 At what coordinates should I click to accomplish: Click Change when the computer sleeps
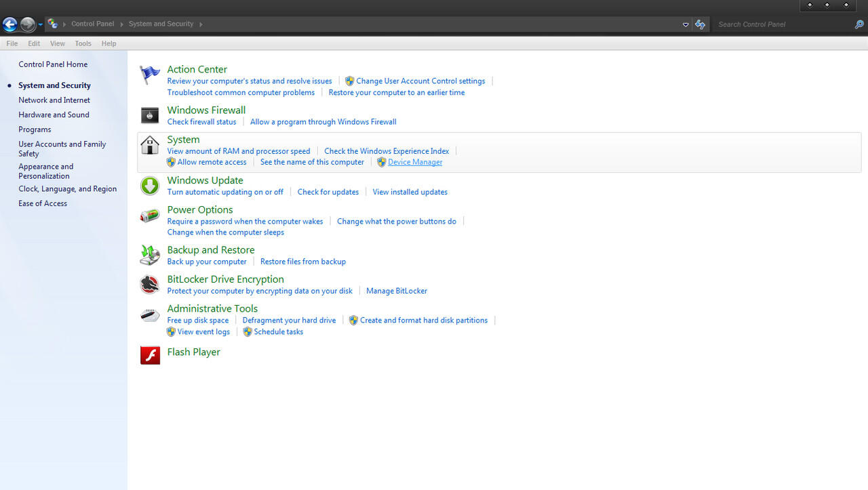click(226, 232)
